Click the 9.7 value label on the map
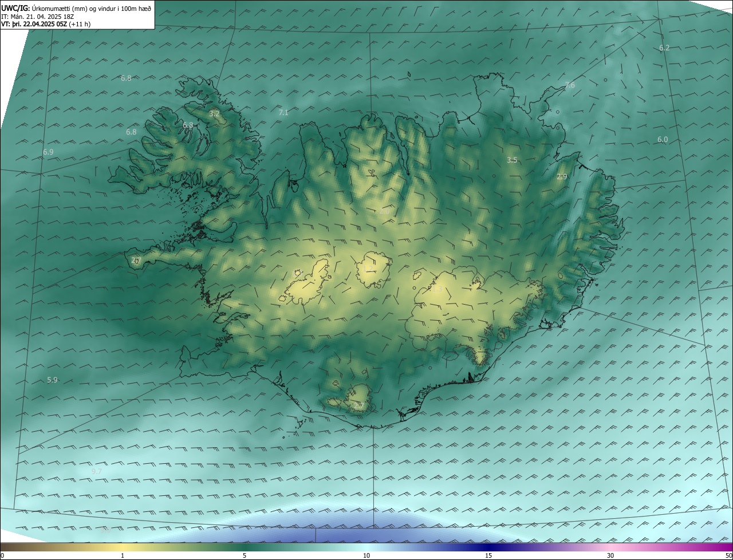This screenshot has width=733, height=560. point(97,472)
